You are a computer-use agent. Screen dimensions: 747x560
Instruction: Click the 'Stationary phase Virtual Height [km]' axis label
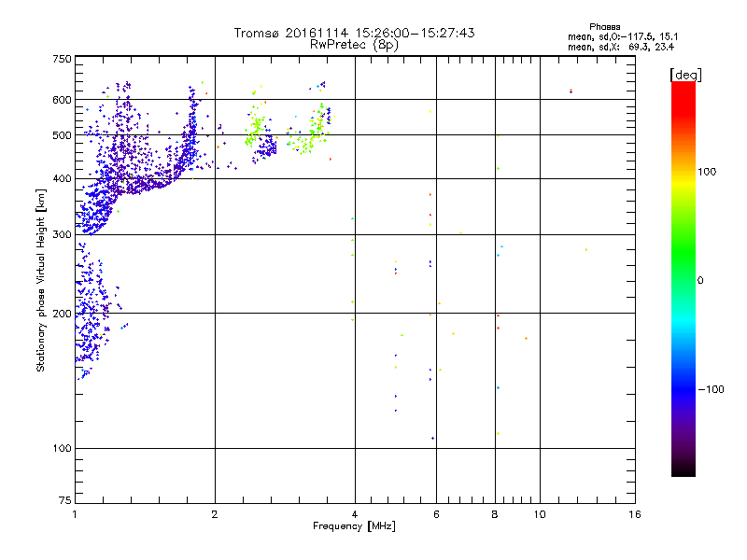(41, 280)
